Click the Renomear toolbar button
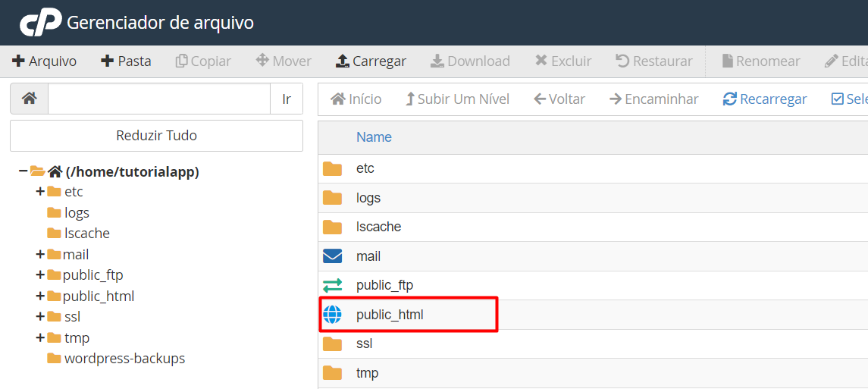Viewport: 868px width, 389px height. click(x=760, y=61)
